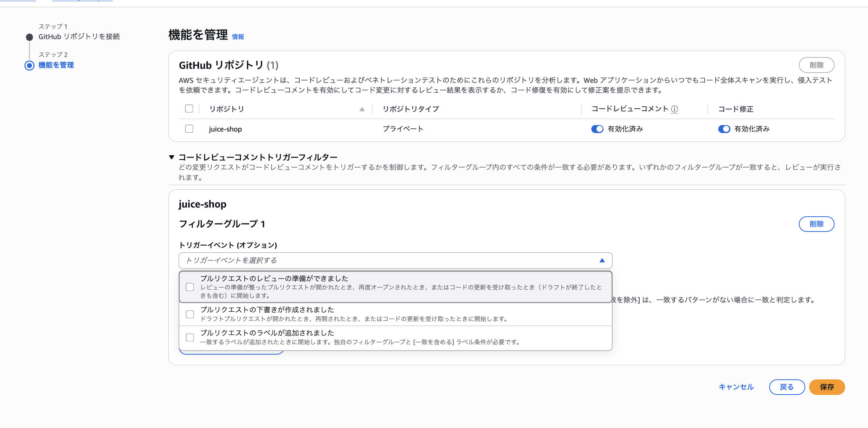Viewport: 868px width, 428px height.
Task: Select the juice-shop row checkbox
Action: 189,128
